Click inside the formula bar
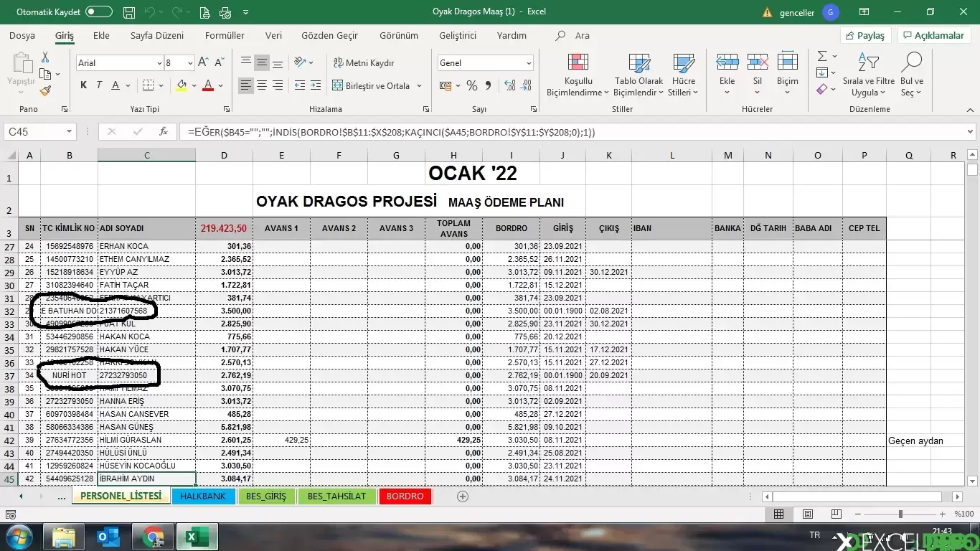 574,132
